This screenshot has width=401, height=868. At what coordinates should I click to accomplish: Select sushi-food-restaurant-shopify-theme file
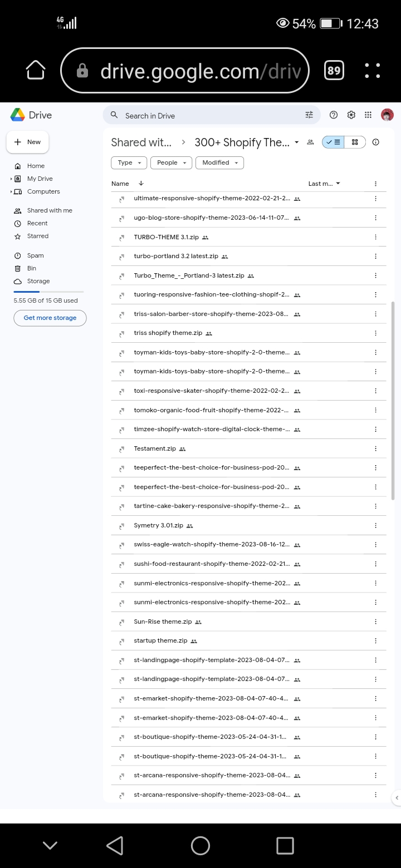[248, 564]
